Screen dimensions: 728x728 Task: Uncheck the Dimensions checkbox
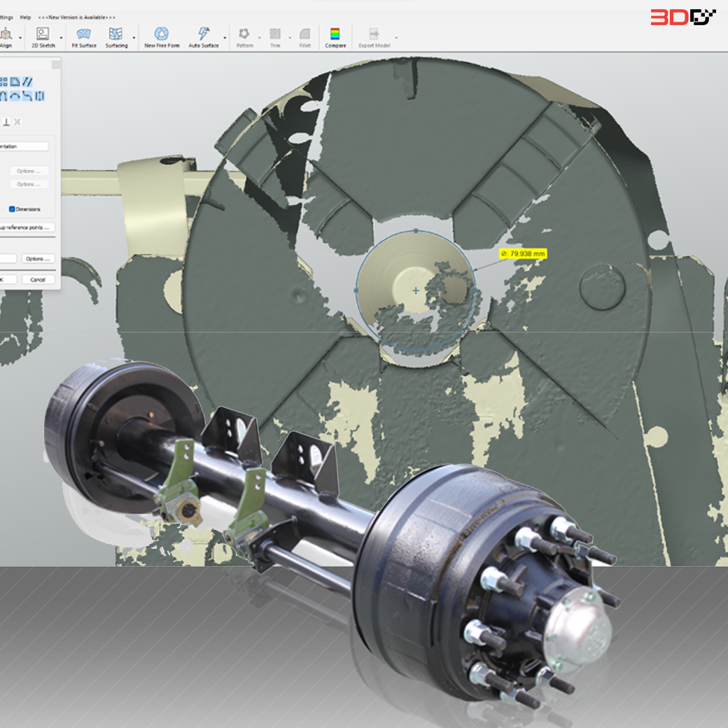coord(13,209)
